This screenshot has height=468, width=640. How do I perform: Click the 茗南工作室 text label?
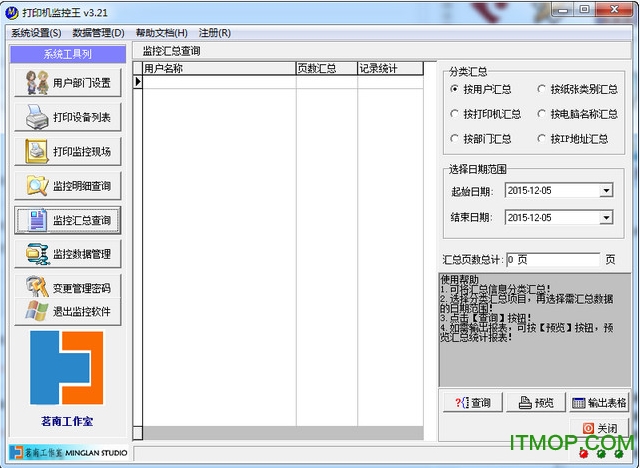pos(67,421)
